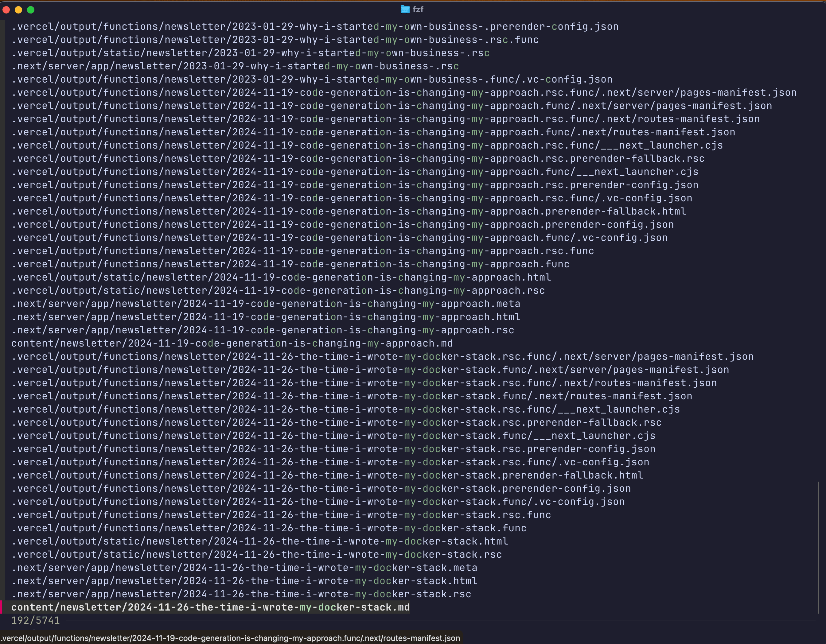Select code-generation approach.rsc.func routes-manifest.json row

(386, 119)
